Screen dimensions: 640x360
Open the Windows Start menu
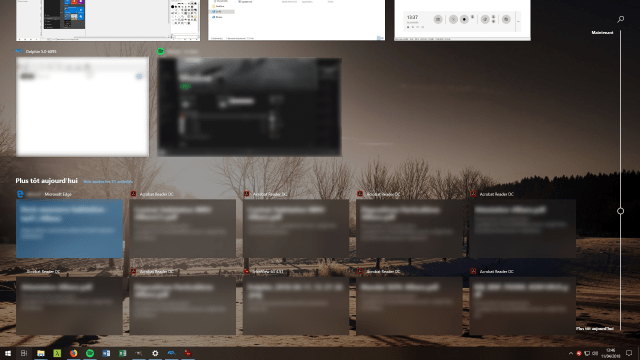(8, 353)
